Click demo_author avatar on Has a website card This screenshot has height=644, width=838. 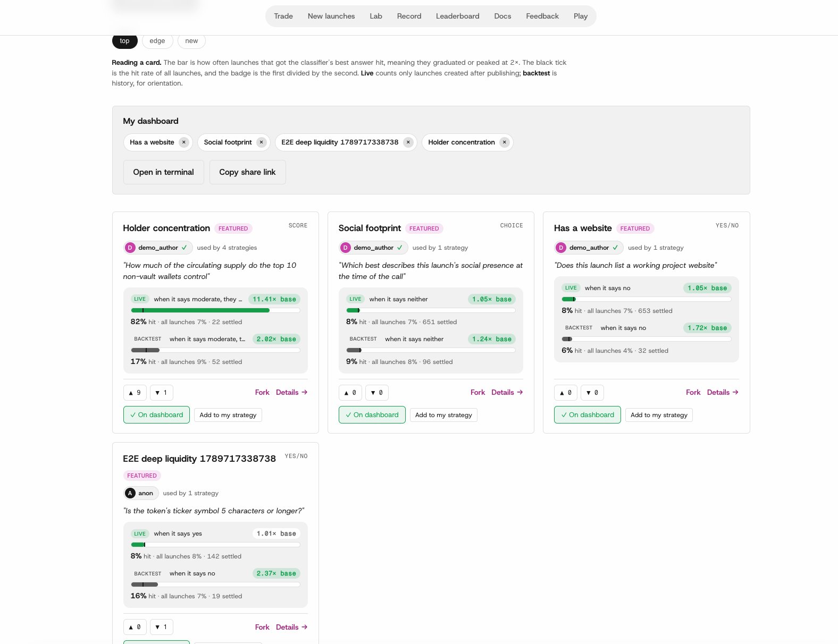pos(561,248)
